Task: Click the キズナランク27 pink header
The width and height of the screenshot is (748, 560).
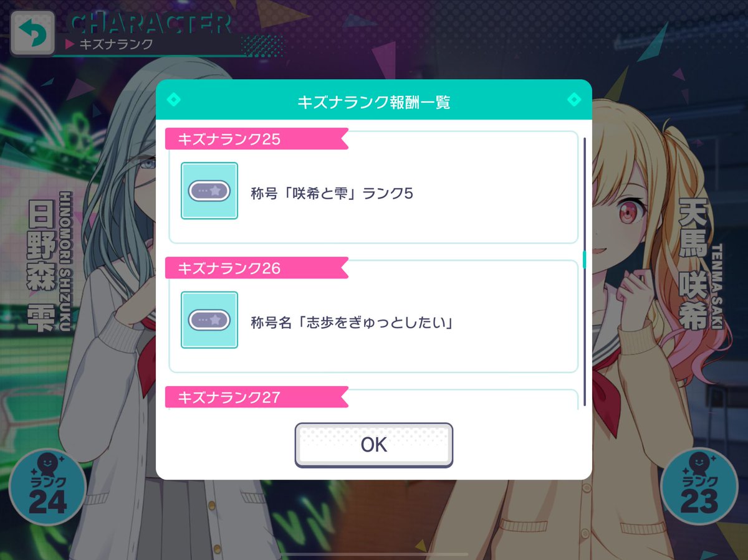Action: click(x=256, y=397)
